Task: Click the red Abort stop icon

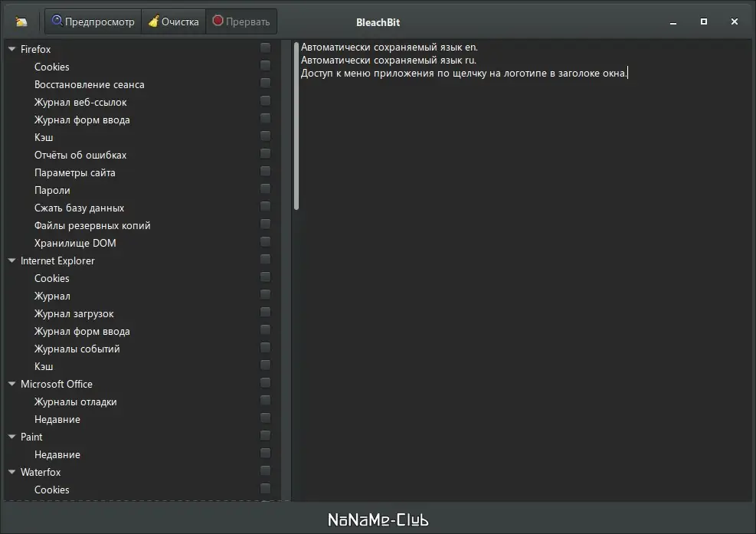Action: [x=218, y=21]
